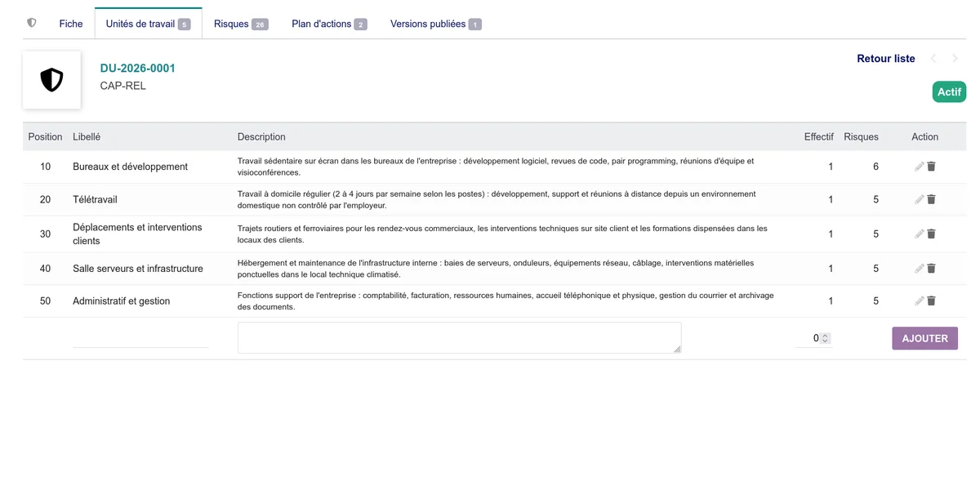Edit the Administratif et gestion row
980x490 pixels.
[x=920, y=301]
